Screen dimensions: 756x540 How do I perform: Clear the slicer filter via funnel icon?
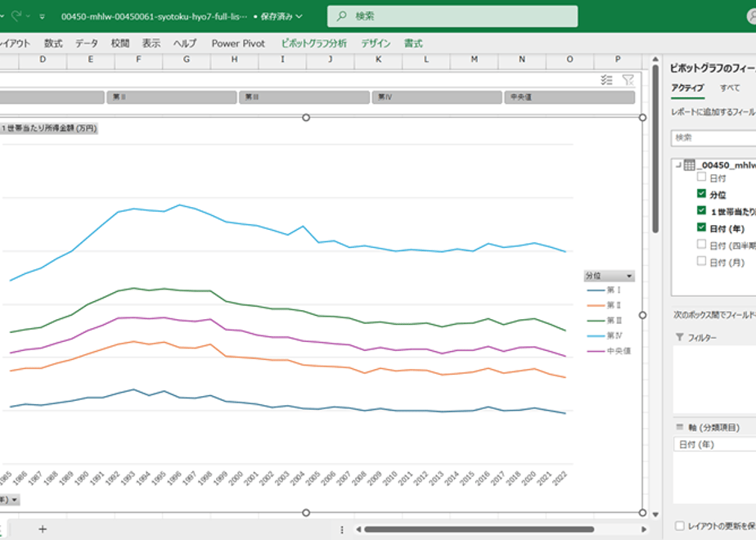628,80
